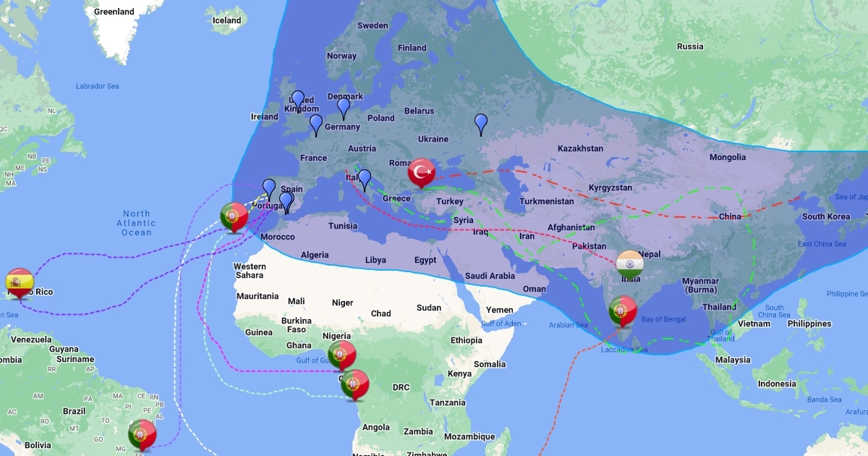Select the Venezuela label
868x456 pixels.
coord(31,339)
